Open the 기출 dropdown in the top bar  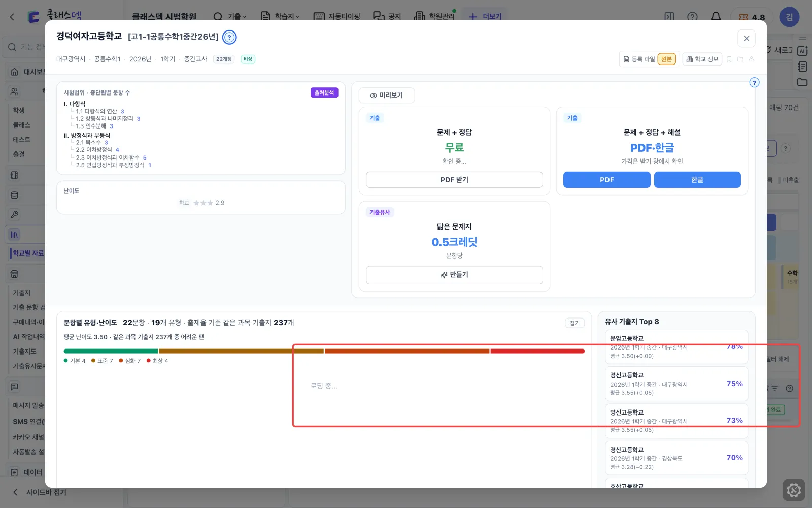click(230, 17)
